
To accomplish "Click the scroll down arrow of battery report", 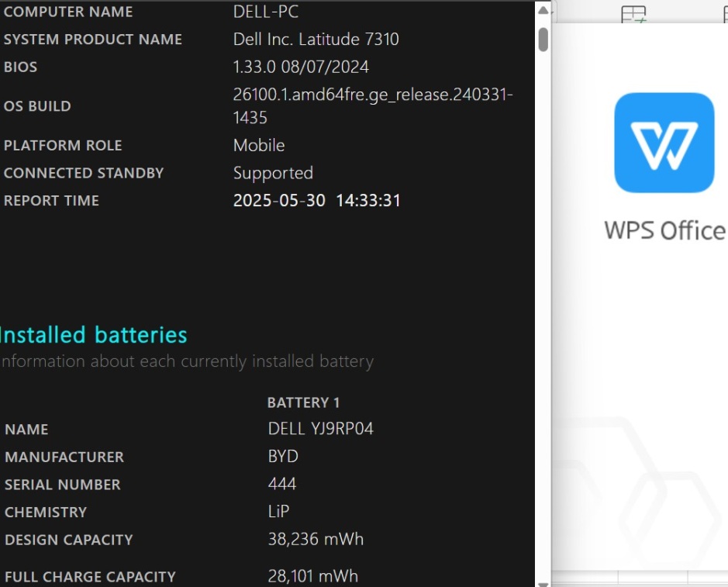I will coord(543,584).
